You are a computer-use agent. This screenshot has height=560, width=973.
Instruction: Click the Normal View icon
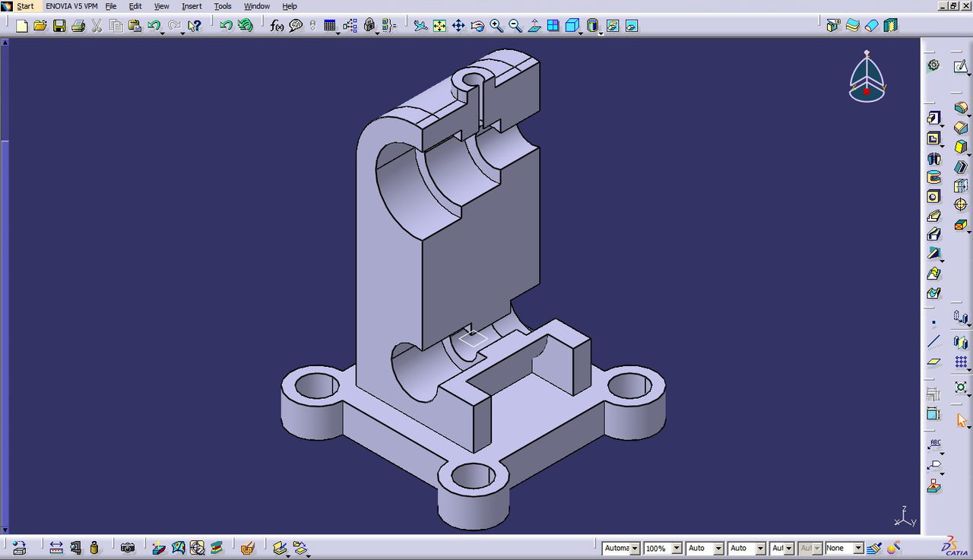[534, 26]
